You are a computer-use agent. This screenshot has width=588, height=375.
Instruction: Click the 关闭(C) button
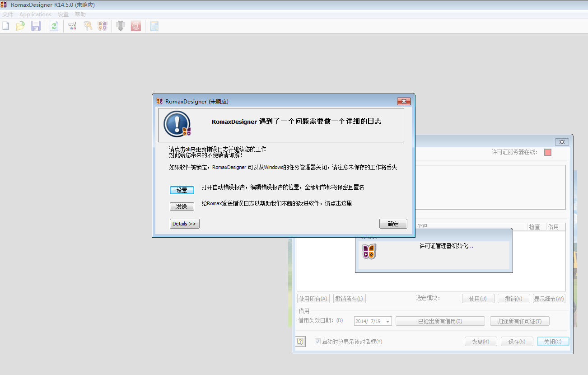click(x=553, y=342)
